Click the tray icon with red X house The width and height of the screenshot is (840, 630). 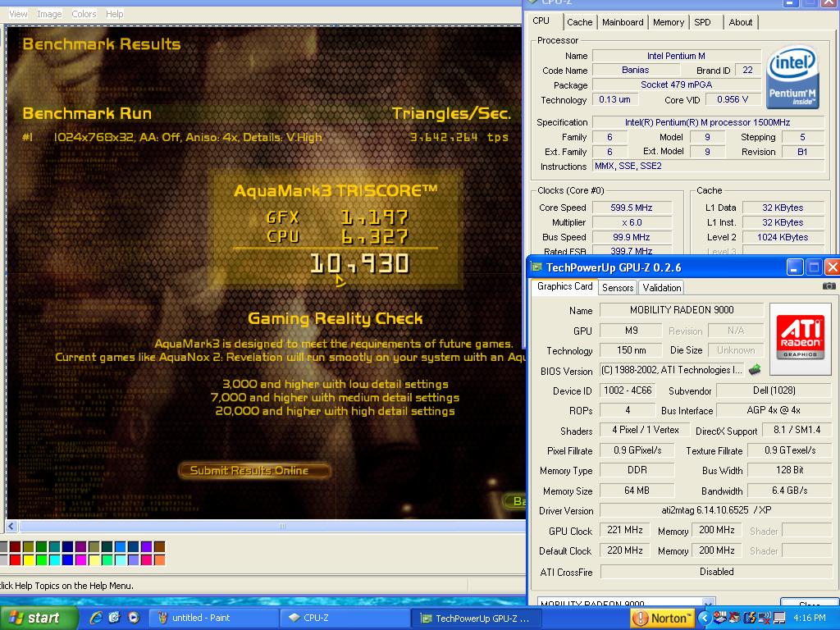(734, 619)
